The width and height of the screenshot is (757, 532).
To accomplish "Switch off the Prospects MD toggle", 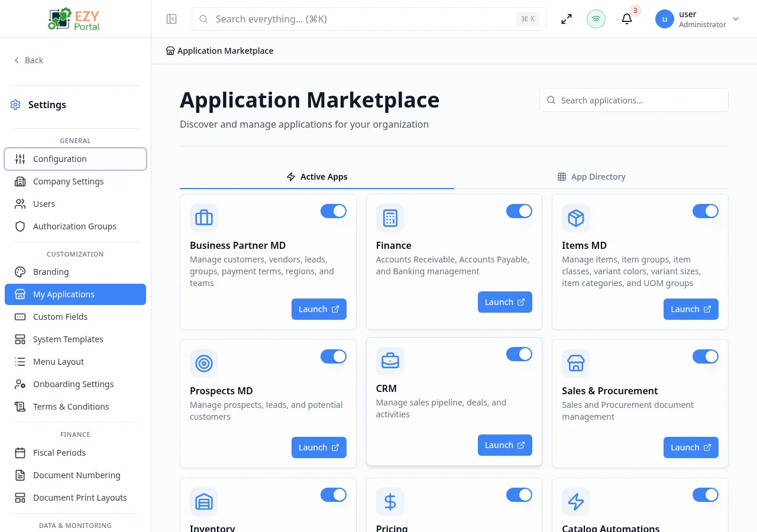I will pyautogui.click(x=334, y=356).
